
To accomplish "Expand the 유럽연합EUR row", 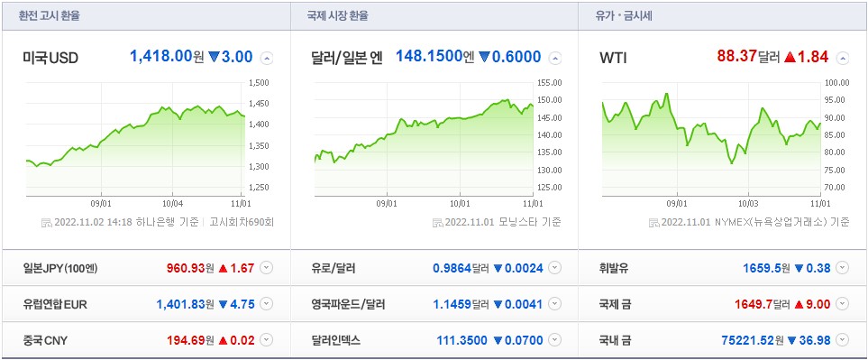I will (267, 304).
